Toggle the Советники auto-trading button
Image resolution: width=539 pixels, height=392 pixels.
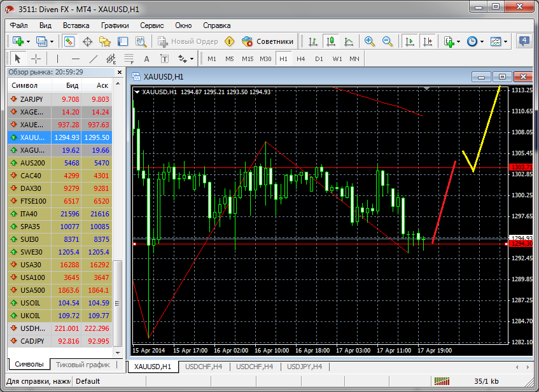(267, 41)
